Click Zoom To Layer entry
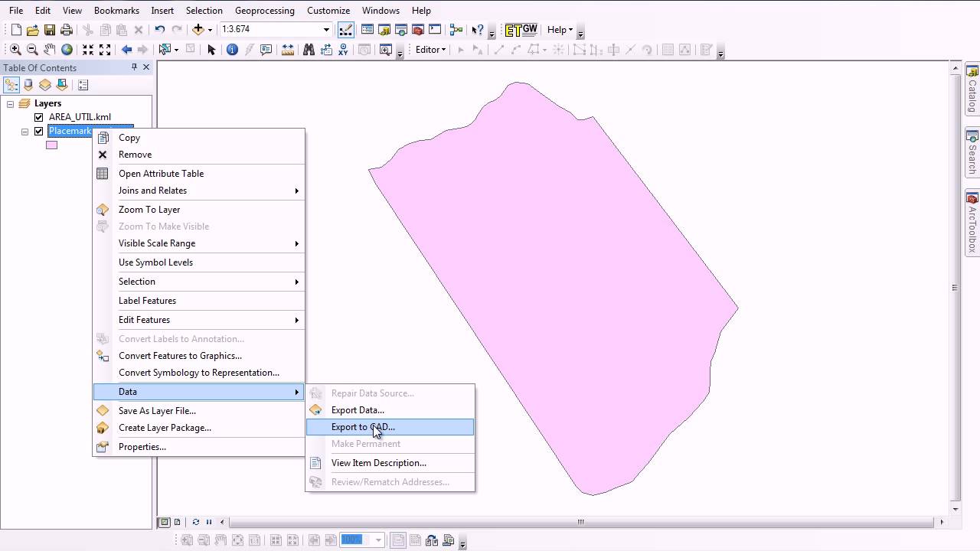 coord(199,210)
